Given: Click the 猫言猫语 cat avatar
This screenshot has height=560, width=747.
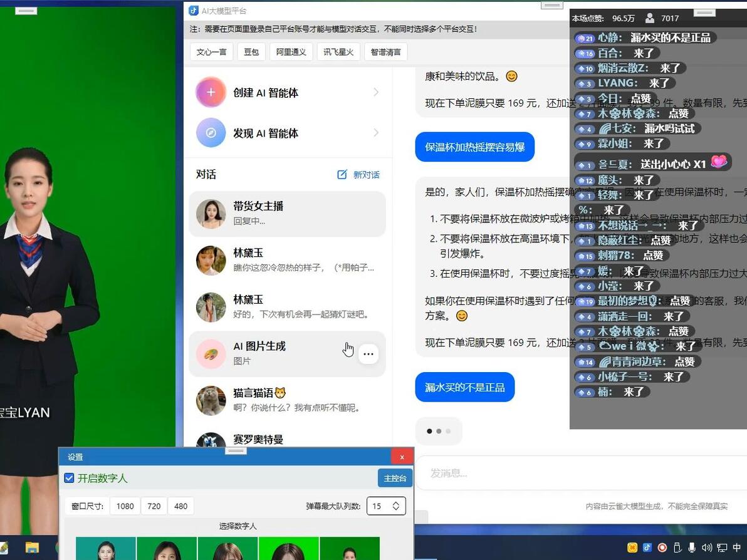Looking at the screenshot, I should tap(211, 400).
